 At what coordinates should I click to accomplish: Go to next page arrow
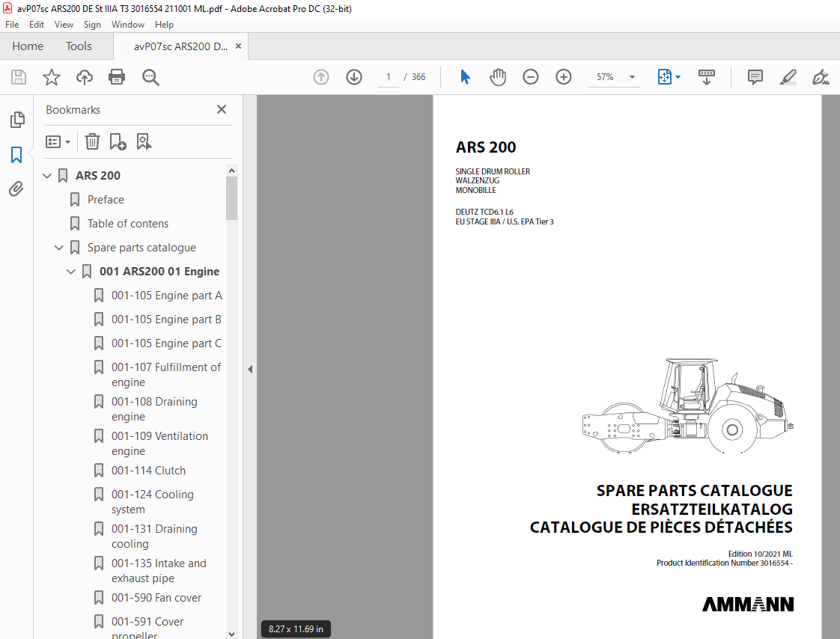click(x=353, y=77)
